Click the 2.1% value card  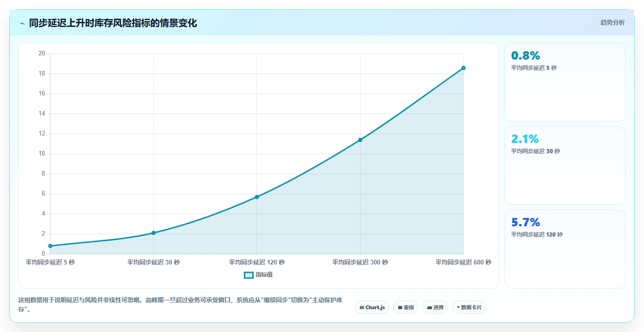point(565,165)
